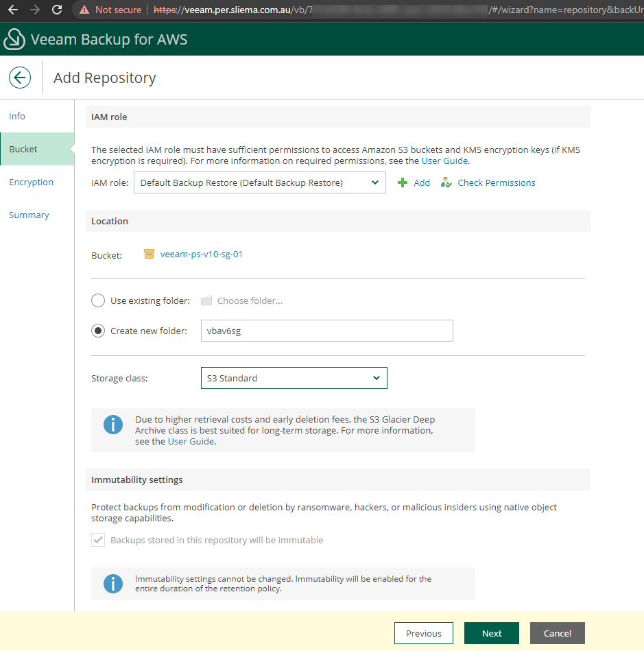Click the info icon about immutability settings
Screen dimensions: 644x651
click(113, 584)
